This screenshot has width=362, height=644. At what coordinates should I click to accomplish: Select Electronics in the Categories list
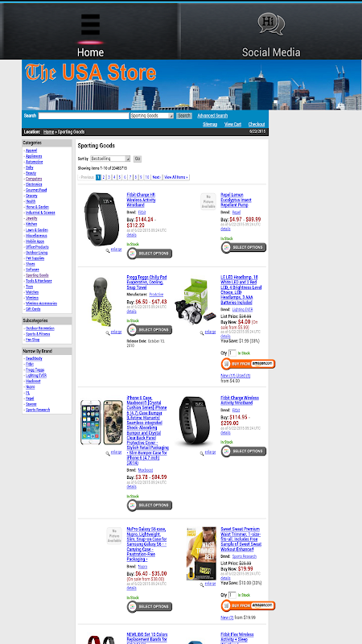[x=34, y=185]
